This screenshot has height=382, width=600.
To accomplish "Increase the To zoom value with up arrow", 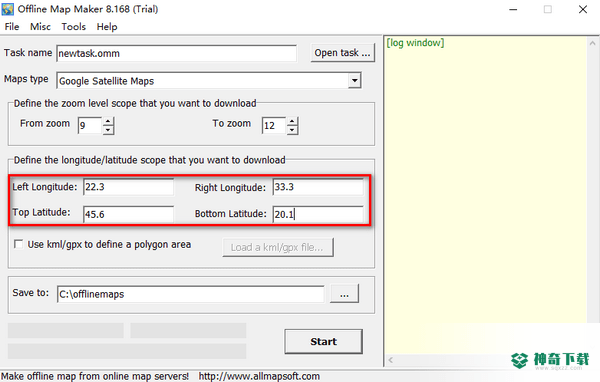I will 292,121.
